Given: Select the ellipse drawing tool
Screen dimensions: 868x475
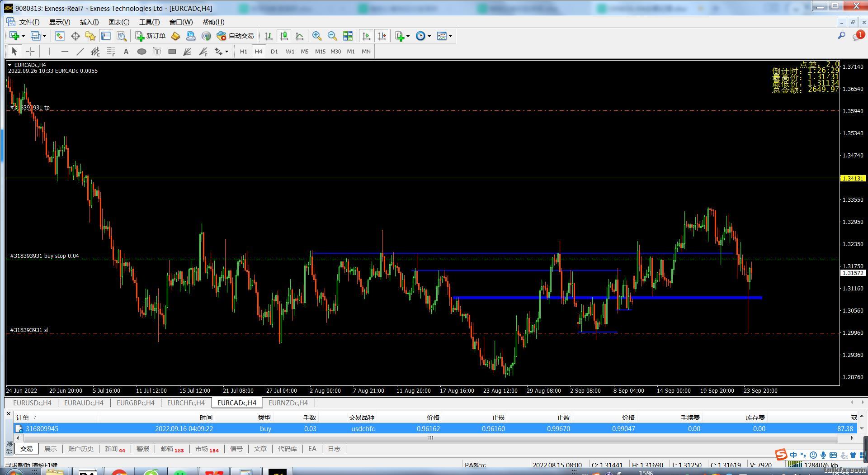Looking at the screenshot, I should click(x=142, y=52).
